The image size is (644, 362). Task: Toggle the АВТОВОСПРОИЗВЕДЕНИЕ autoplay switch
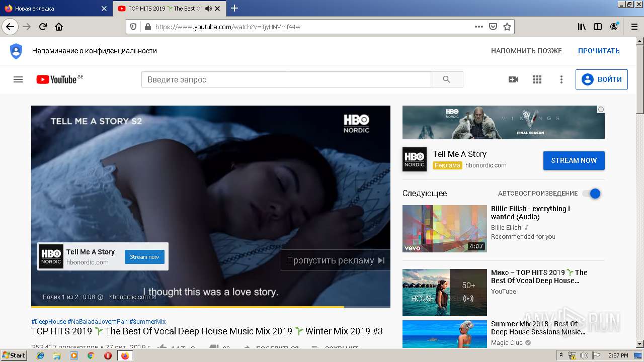click(592, 194)
